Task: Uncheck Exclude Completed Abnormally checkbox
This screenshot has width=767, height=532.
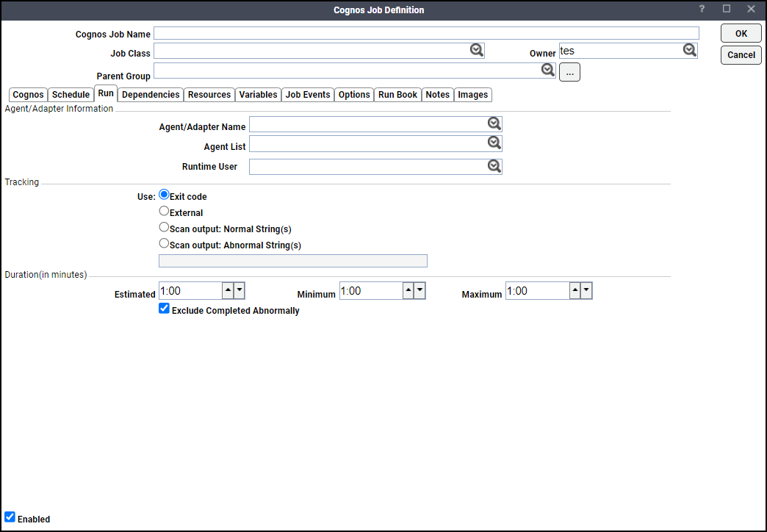Action: click(x=165, y=309)
